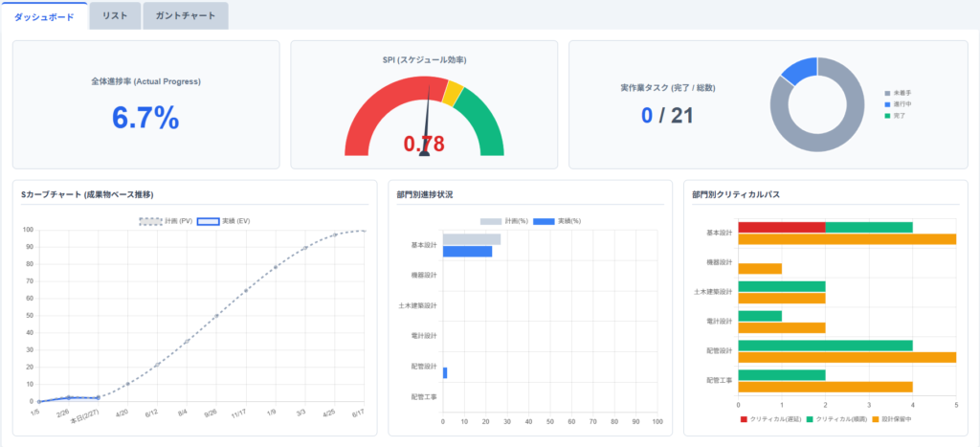
Task: Hide the 未着手 series in donut legend
Action: coord(898,94)
